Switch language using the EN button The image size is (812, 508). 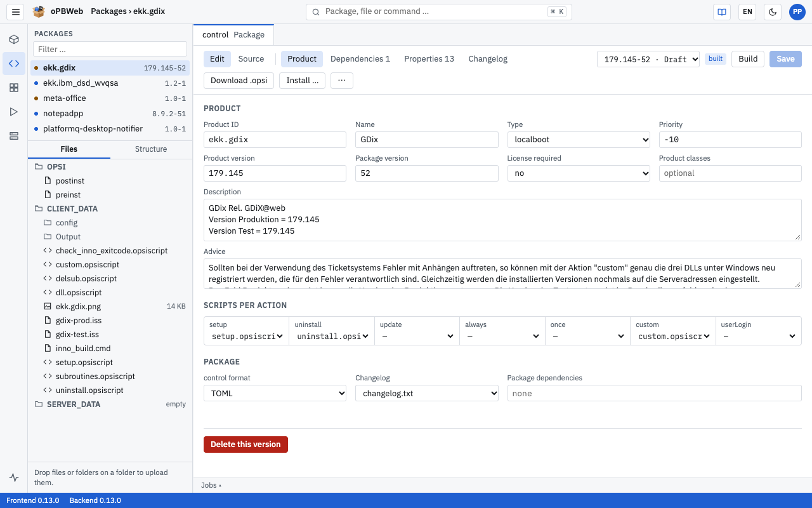coord(747,11)
